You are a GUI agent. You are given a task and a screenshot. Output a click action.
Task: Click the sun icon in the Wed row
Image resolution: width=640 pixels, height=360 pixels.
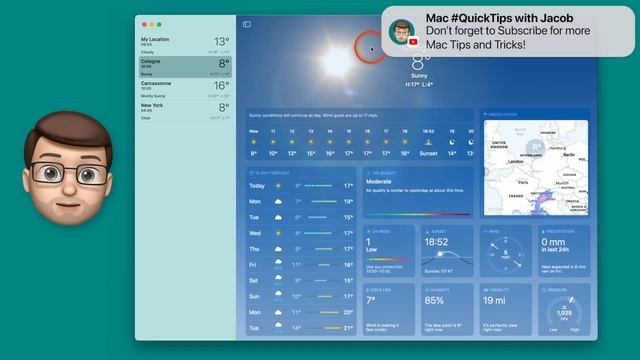(278, 233)
